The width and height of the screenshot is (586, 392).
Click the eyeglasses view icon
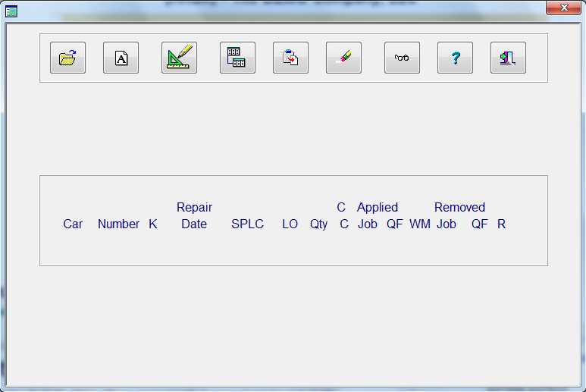(402, 58)
